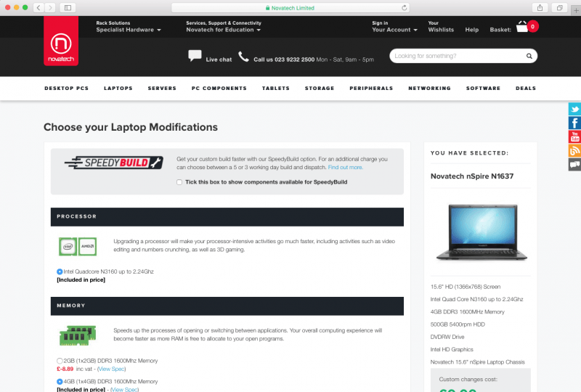The image size is (581, 392).
Task: Toggle Safari sidebar button
Action: pos(68,7)
